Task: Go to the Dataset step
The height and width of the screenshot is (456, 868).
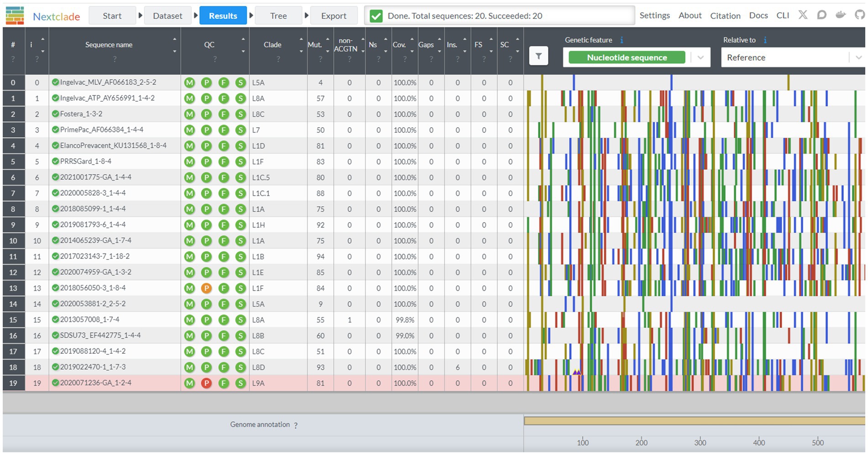Action: point(167,16)
